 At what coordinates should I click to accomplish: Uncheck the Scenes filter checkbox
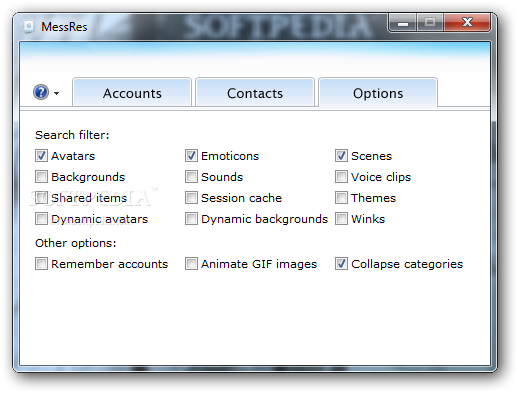coord(341,156)
